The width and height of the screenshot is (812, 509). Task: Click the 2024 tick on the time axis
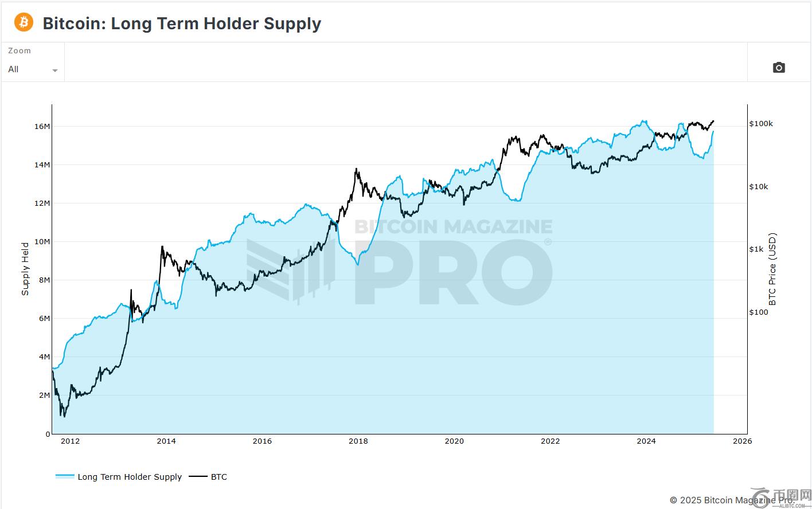[646, 441]
